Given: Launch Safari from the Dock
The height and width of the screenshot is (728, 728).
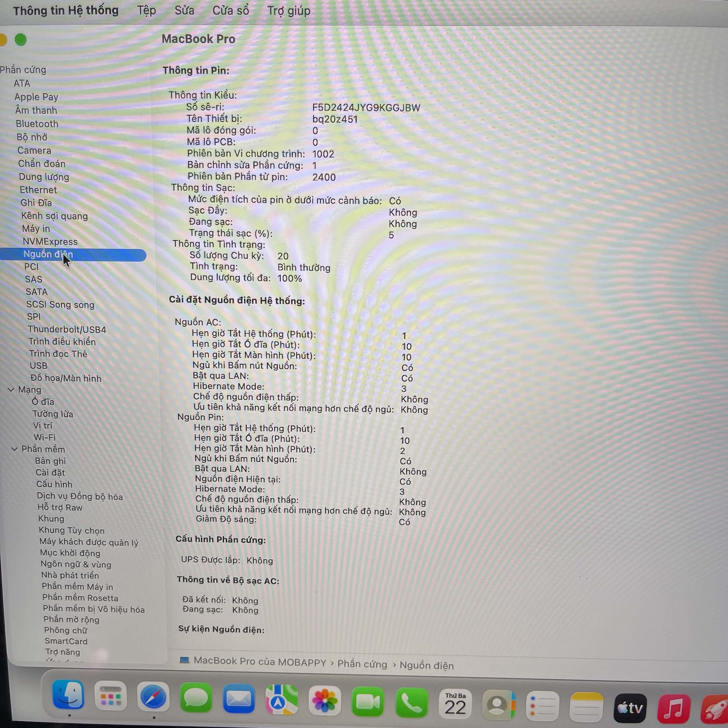Looking at the screenshot, I should (153, 697).
